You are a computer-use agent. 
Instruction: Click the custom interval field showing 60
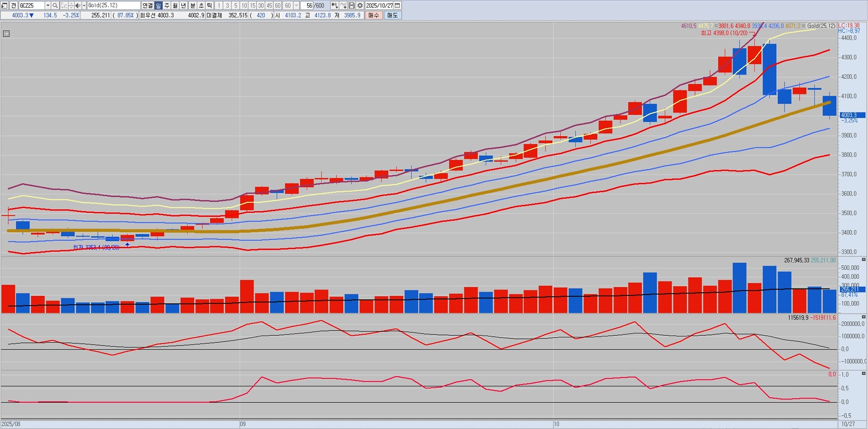pyautogui.click(x=288, y=5)
